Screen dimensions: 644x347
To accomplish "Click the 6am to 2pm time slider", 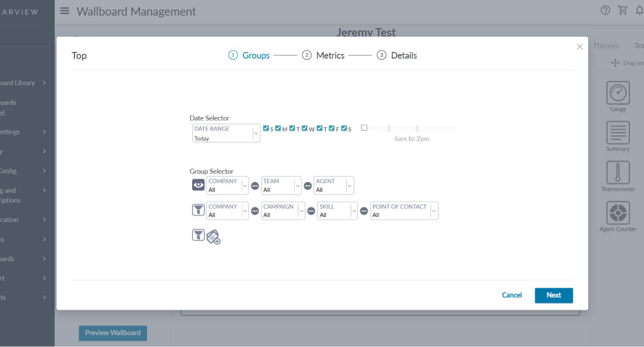I will pos(412,128).
